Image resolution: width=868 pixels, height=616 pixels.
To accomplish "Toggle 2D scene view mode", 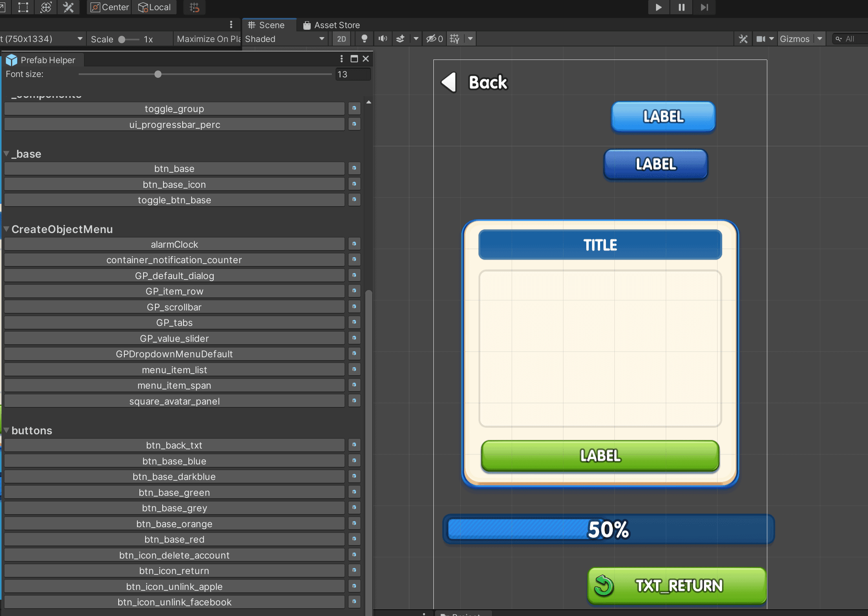I will (342, 39).
